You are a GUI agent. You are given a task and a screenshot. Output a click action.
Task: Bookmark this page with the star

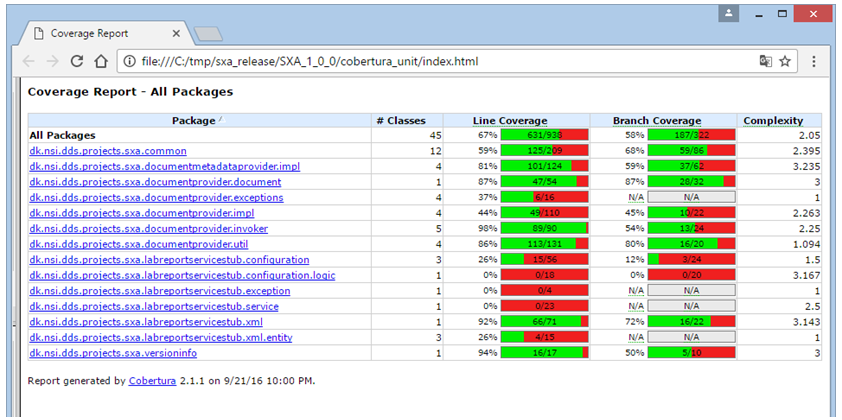tap(785, 61)
